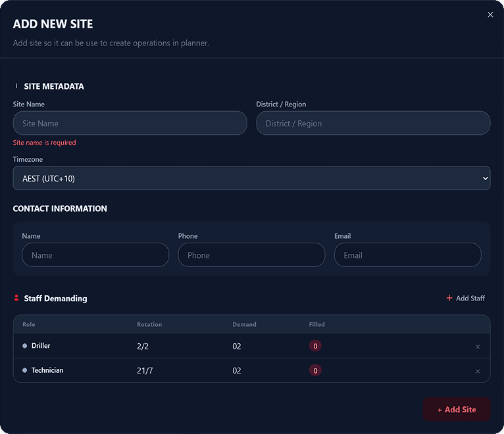Click the Demand column header
This screenshot has height=434, width=504.
coord(244,324)
